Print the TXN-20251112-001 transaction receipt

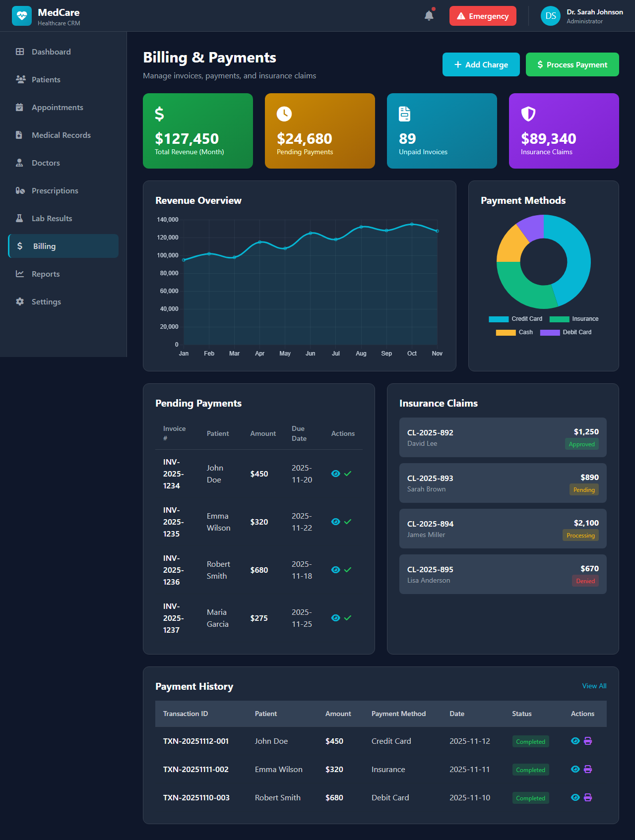click(x=588, y=741)
